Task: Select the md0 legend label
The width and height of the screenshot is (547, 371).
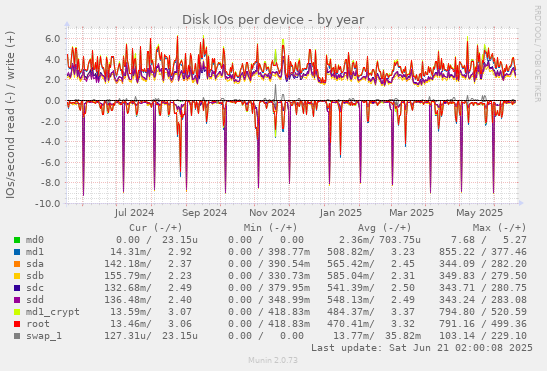Action: [x=35, y=240]
